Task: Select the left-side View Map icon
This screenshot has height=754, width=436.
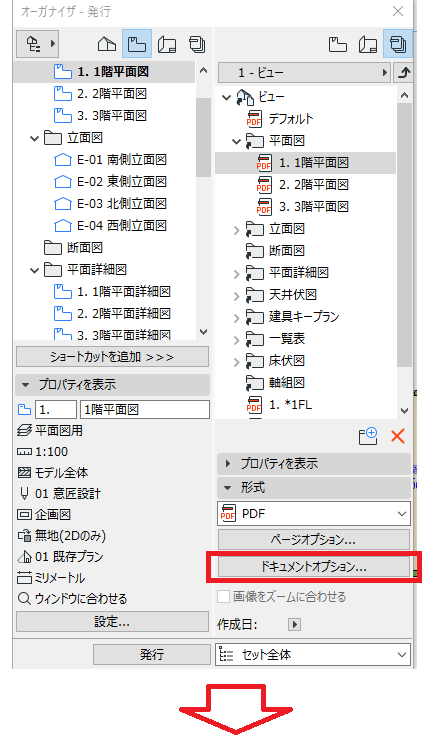Action: coord(137,44)
